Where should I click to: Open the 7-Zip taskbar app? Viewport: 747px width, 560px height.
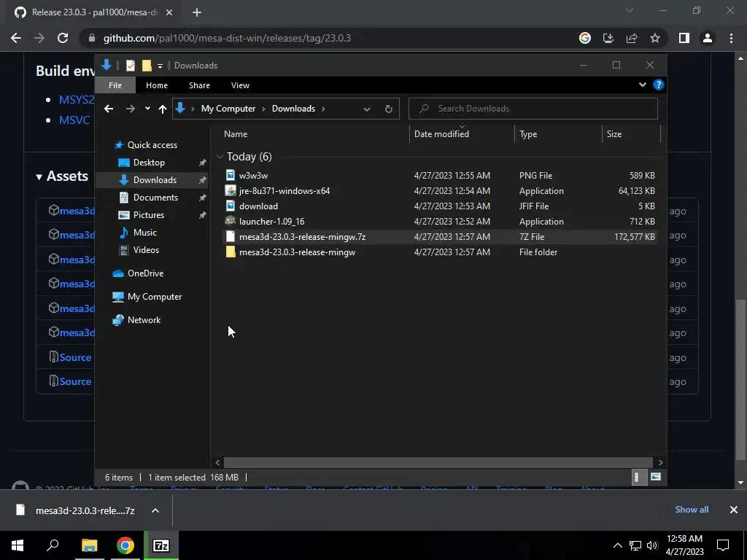coord(161,545)
